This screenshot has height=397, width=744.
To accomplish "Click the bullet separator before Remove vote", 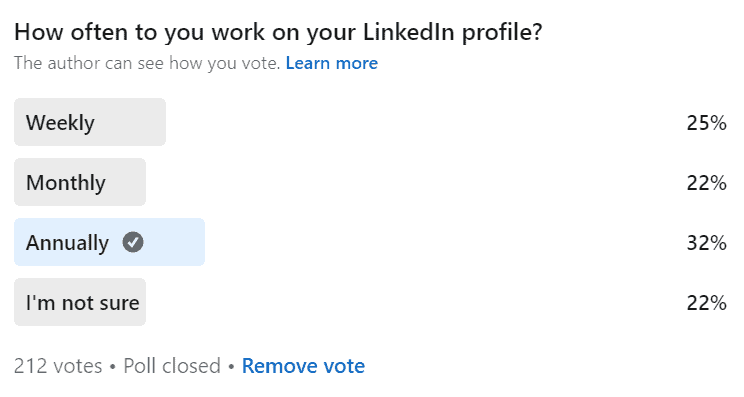I will click(231, 367).
